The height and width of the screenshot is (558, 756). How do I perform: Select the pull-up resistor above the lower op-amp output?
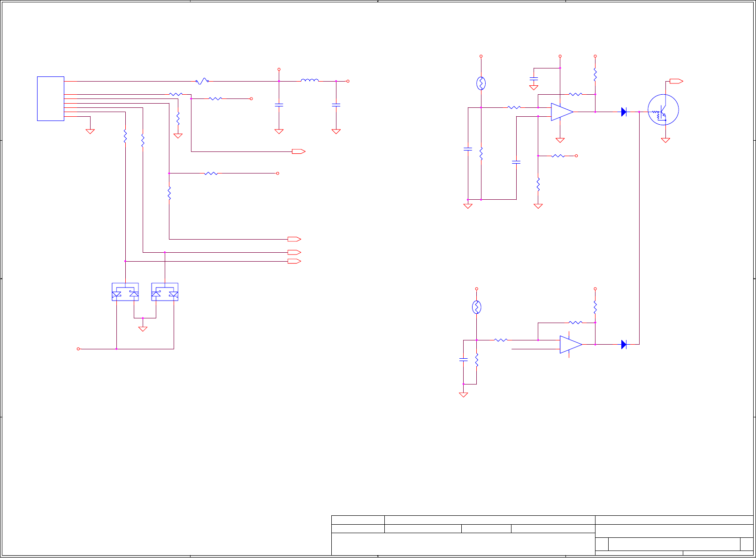click(595, 307)
